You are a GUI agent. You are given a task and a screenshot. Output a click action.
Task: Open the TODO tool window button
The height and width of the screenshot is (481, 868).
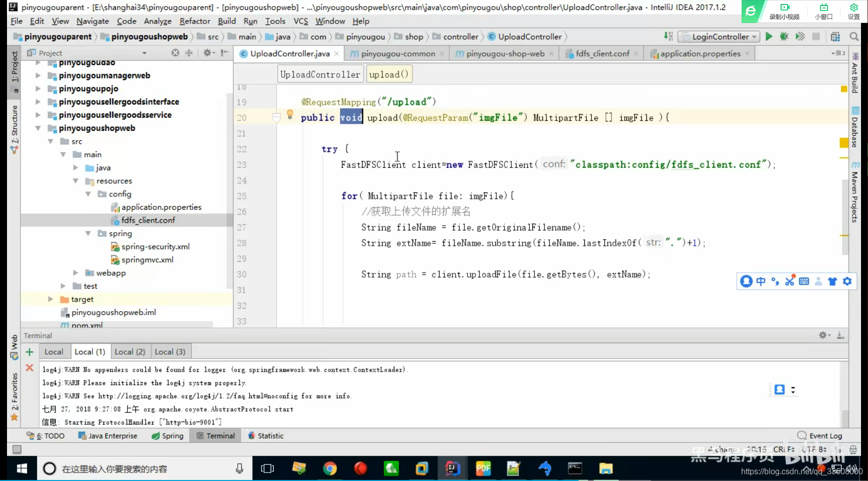point(46,436)
